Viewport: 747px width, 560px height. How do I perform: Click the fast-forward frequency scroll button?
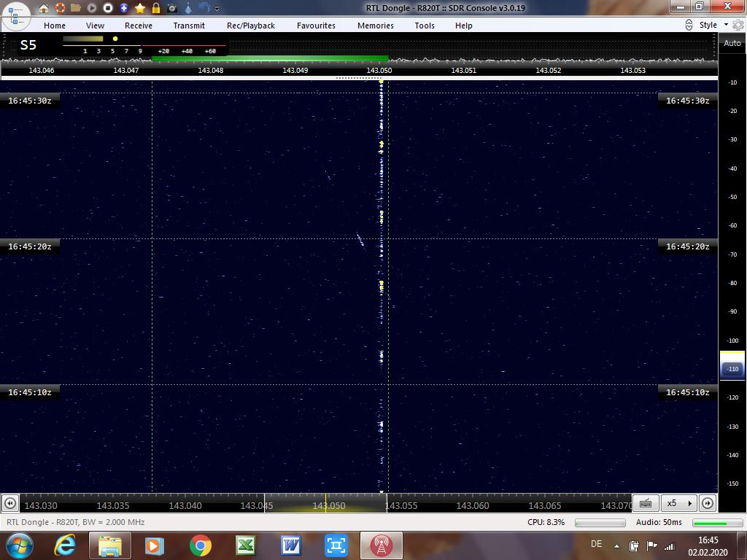708,503
